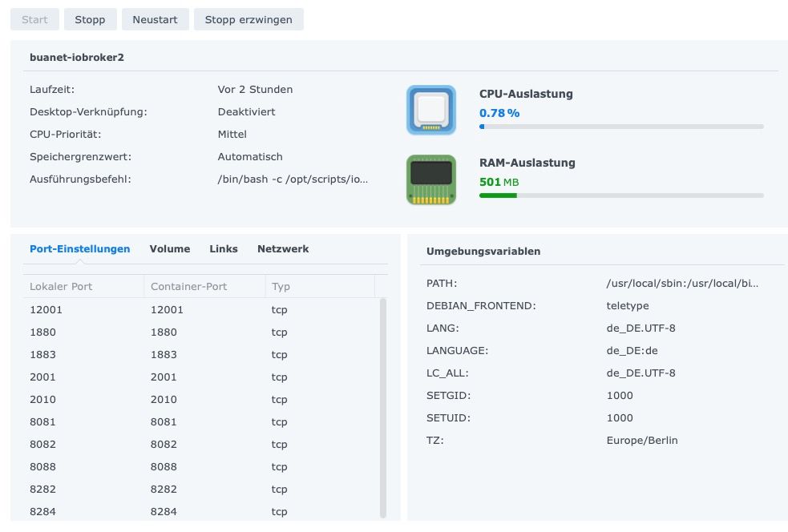Image resolution: width=788 pixels, height=532 pixels.
Task: Click the RAM memory module icon
Action: (431, 179)
